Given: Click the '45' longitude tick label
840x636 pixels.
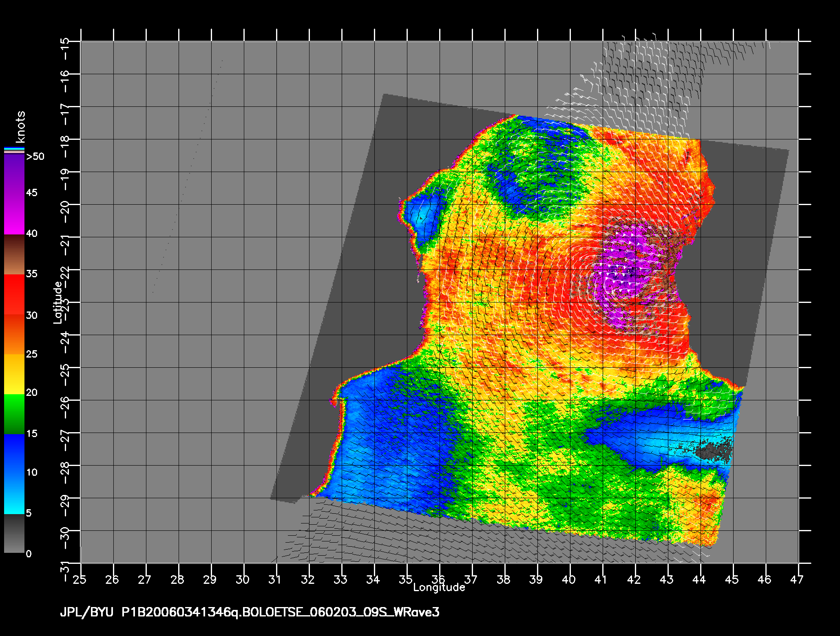Looking at the screenshot, I should click(x=732, y=579).
